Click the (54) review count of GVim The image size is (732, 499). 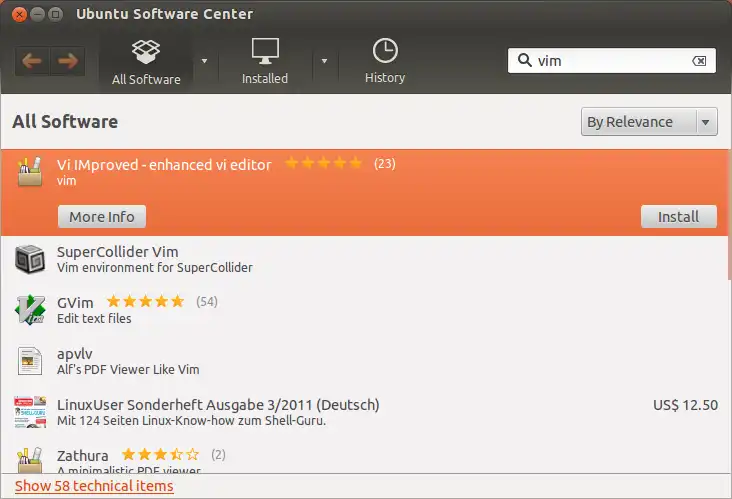coord(207,302)
